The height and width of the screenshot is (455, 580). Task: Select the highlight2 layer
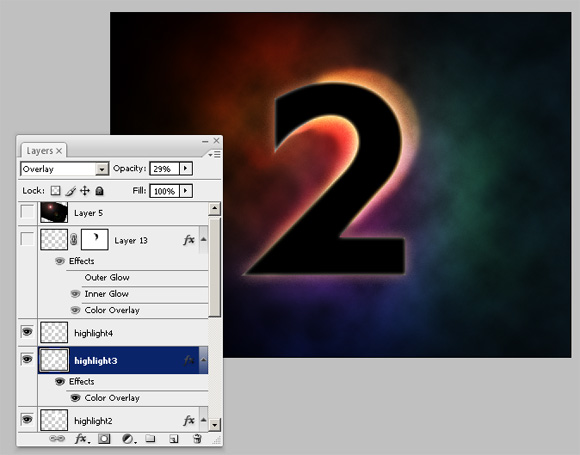(123, 420)
